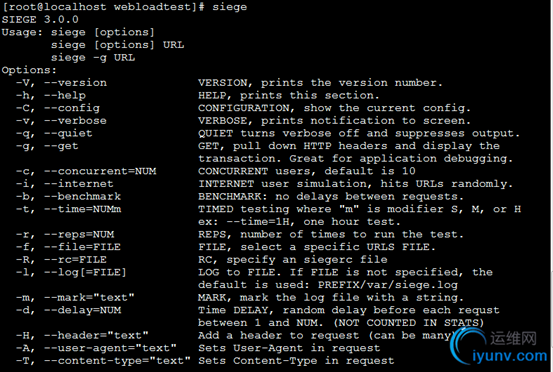Click the --config option text

(x=72, y=108)
